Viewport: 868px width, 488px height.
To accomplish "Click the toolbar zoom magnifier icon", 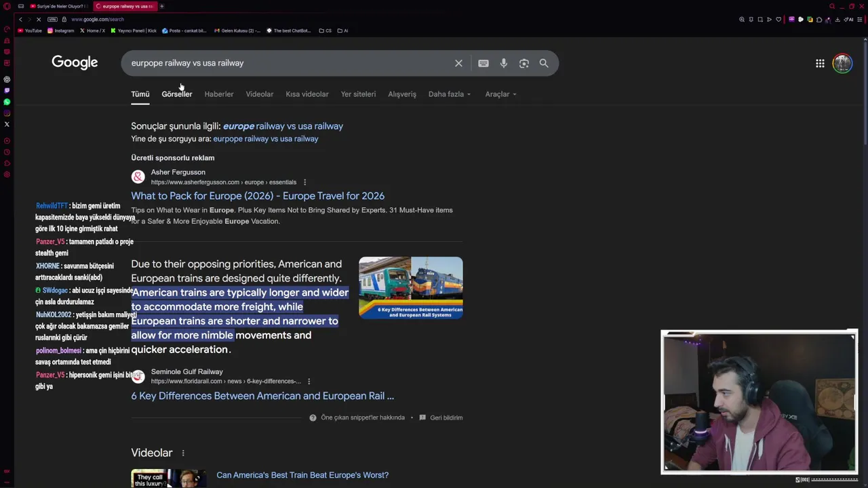I will pyautogui.click(x=742, y=19).
